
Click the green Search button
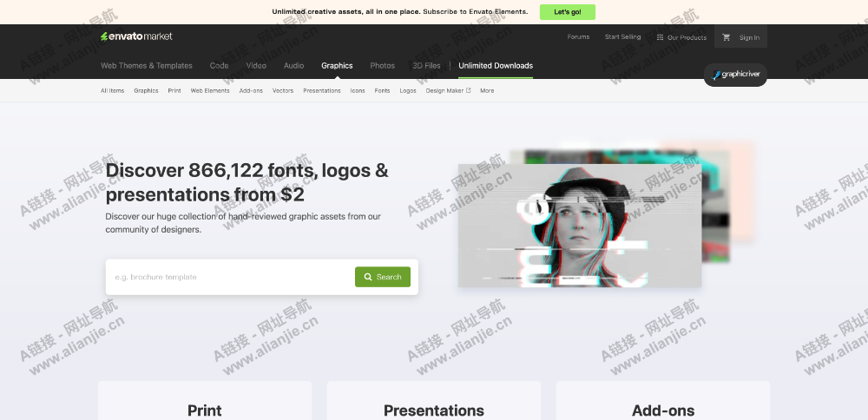(383, 277)
